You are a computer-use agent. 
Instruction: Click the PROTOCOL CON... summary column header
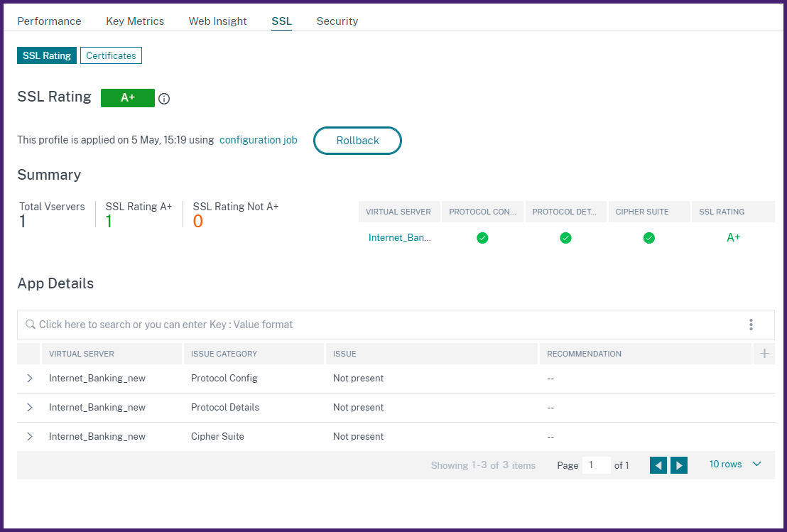pos(482,212)
